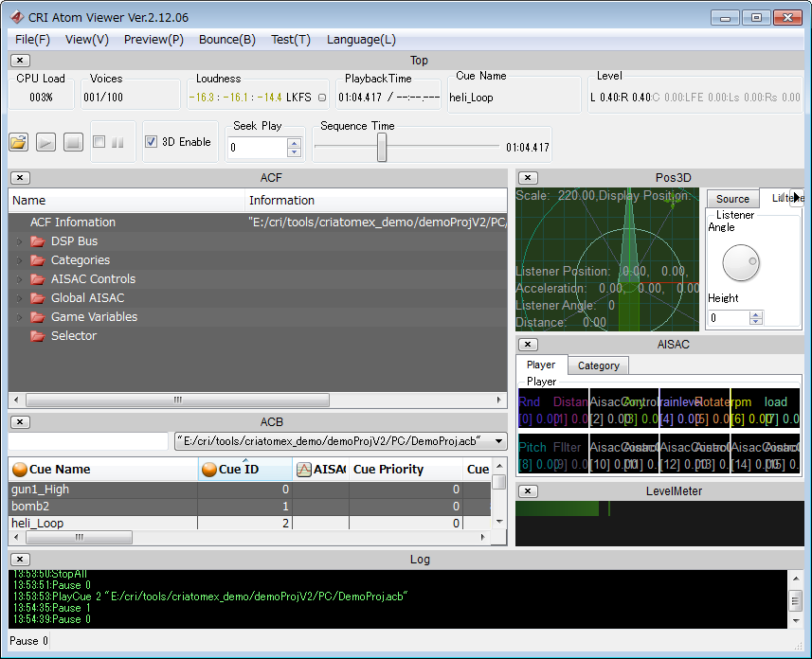Select the gun1_High cue row

click(249, 490)
